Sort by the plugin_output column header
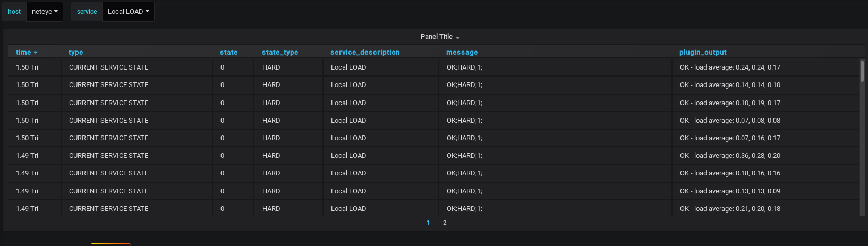 [703, 52]
